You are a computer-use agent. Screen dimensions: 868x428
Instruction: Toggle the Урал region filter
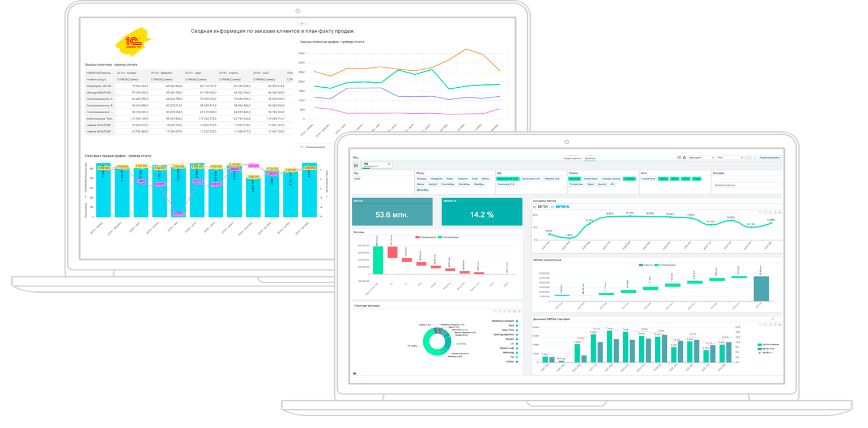[x=590, y=185]
